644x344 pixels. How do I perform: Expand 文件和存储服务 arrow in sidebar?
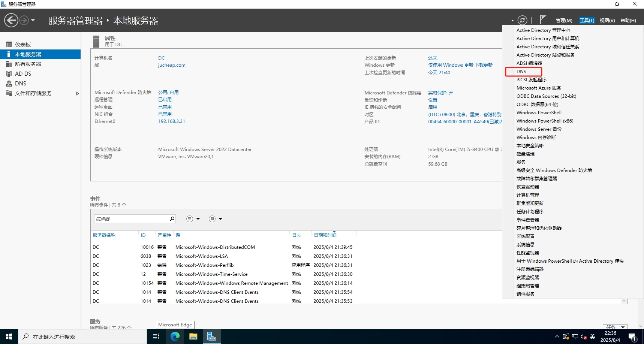(x=77, y=93)
